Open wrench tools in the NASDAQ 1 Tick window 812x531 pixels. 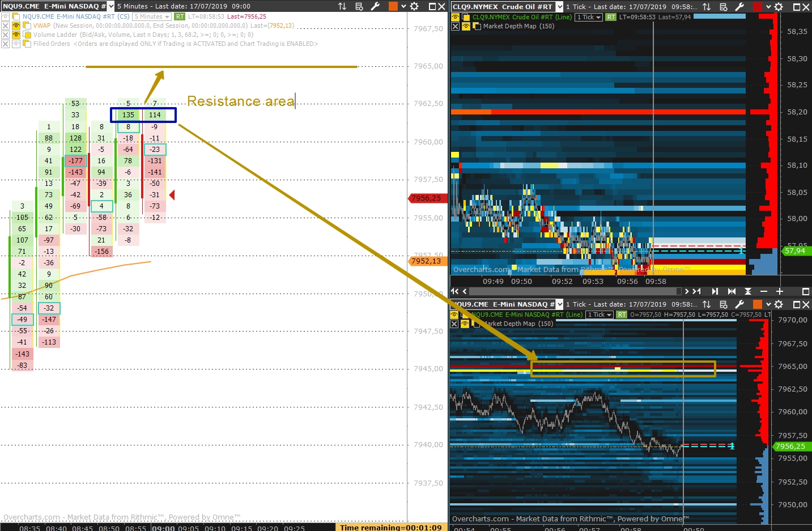[x=739, y=304]
